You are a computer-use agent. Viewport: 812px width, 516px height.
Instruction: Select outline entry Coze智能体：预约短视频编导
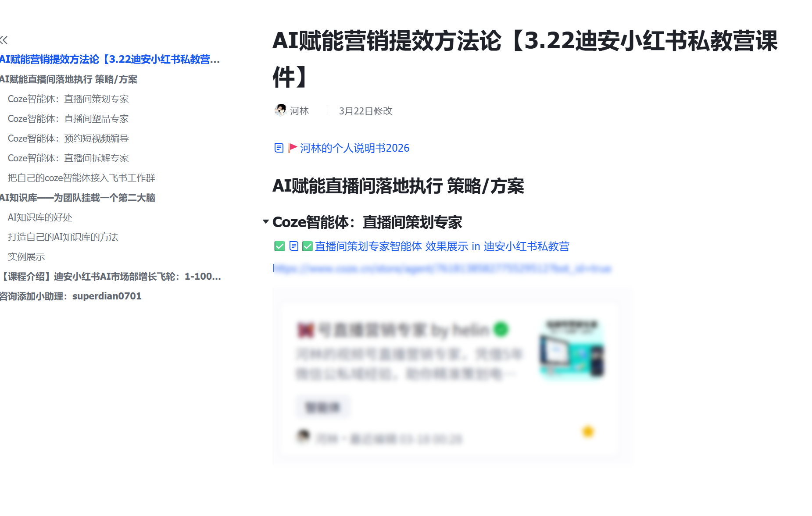click(68, 139)
